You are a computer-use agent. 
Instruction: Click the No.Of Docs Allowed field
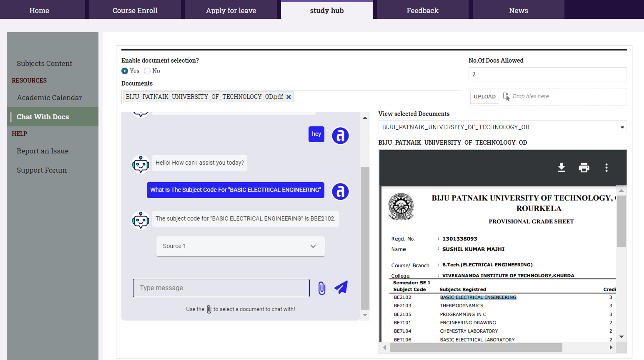click(x=548, y=74)
